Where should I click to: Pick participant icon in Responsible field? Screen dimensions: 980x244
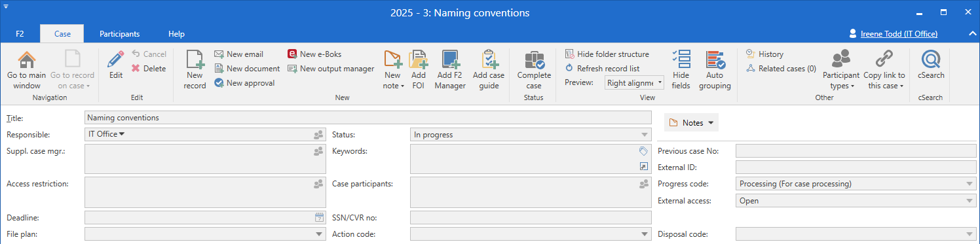tap(318, 135)
